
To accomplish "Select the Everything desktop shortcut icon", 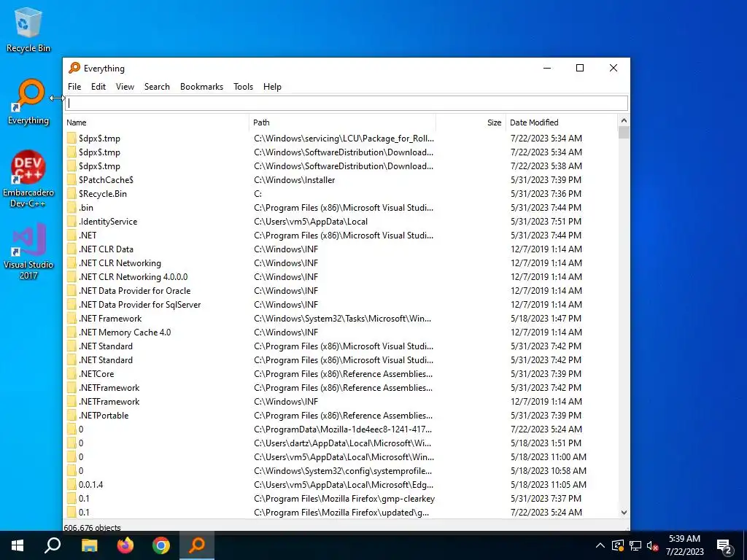I will click(x=28, y=102).
